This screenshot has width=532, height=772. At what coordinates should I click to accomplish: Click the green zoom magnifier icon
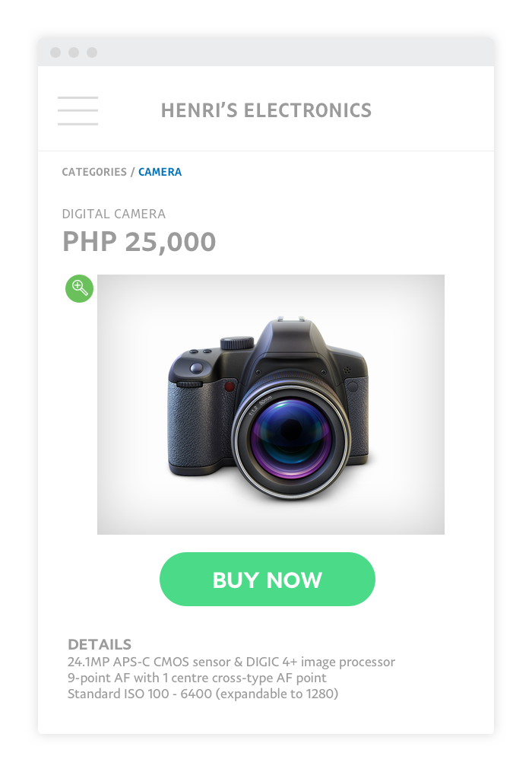[79, 288]
